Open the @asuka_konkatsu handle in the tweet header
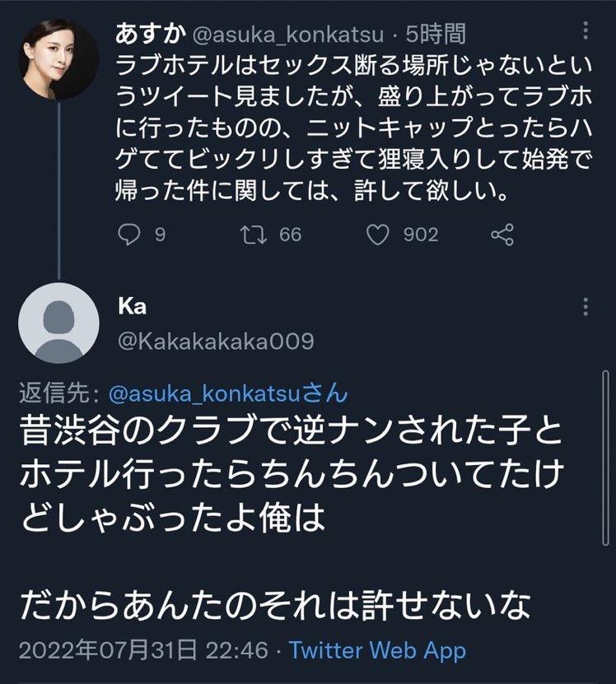The height and width of the screenshot is (684, 616). (x=280, y=33)
